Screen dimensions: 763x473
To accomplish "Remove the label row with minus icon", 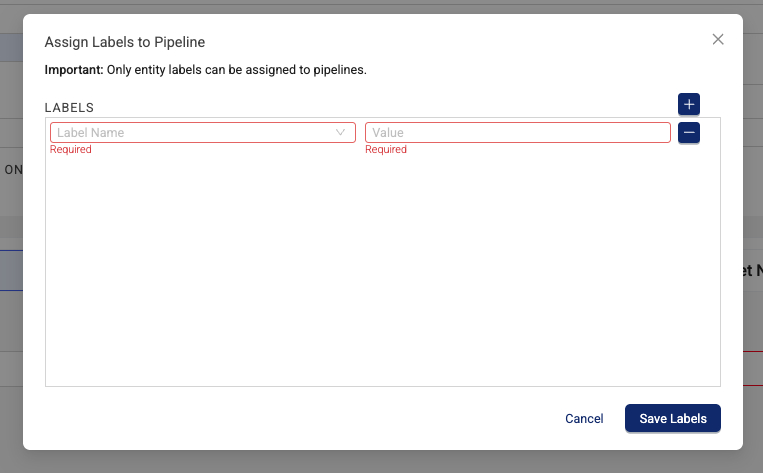I will (689, 133).
